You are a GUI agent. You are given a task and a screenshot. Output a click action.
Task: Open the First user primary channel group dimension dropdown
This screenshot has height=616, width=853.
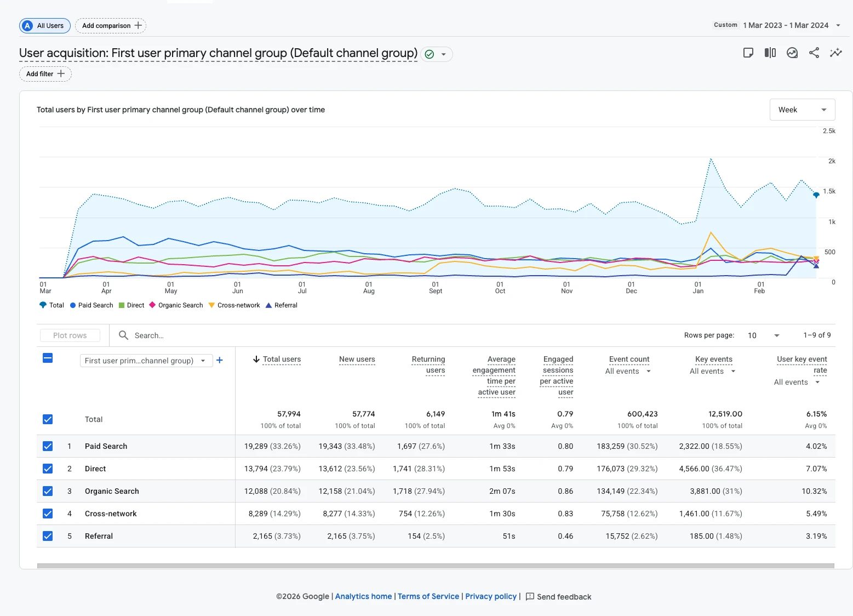pyautogui.click(x=146, y=361)
